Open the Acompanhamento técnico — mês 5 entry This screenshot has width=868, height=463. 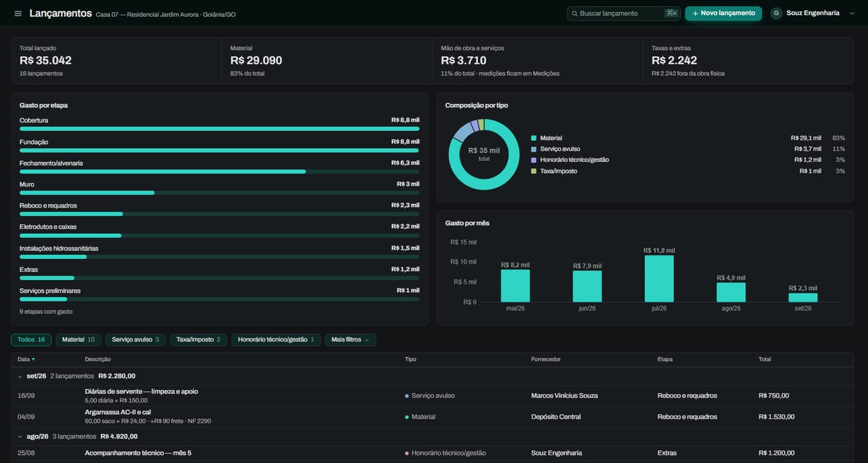pos(433,453)
